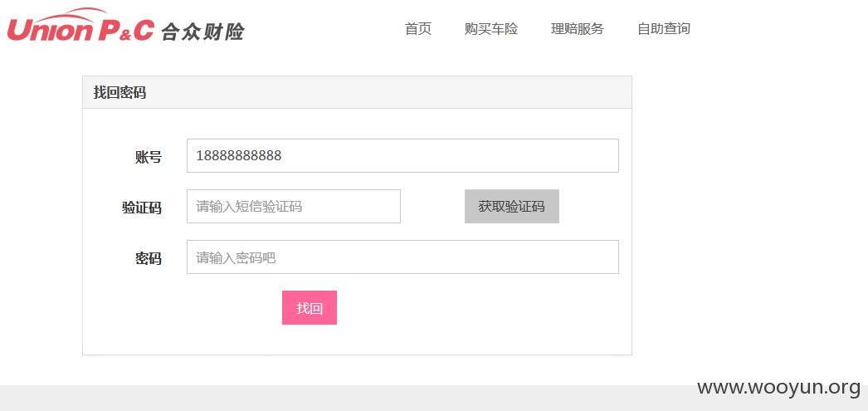Focus the 请输入密码吧 password input

point(402,257)
